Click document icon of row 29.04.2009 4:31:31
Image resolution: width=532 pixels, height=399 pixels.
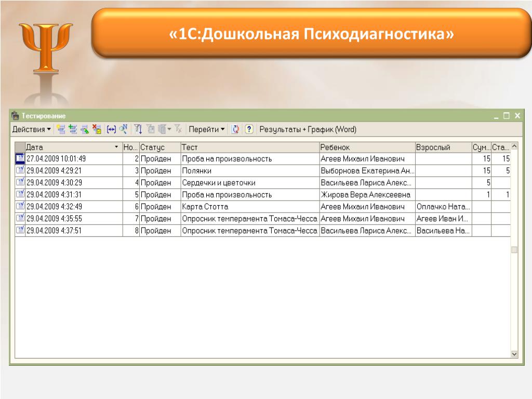coord(20,194)
